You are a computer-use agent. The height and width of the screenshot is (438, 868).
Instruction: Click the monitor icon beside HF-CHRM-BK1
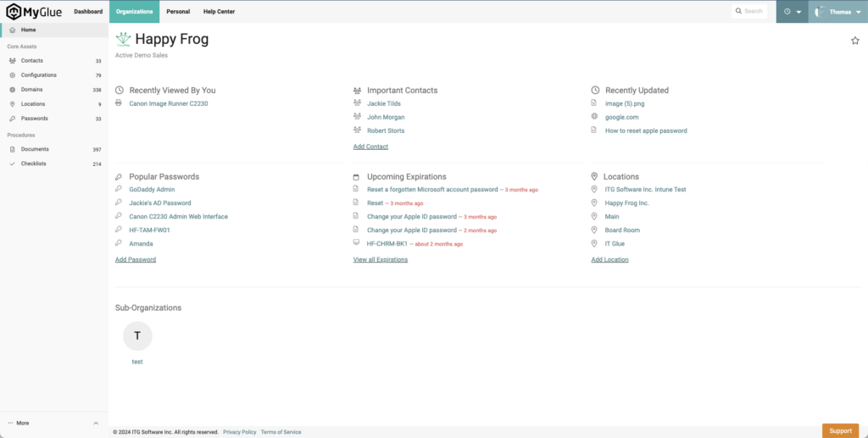(357, 243)
